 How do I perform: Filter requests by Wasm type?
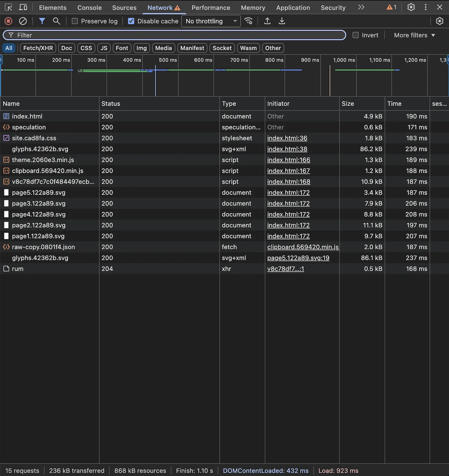[248, 48]
